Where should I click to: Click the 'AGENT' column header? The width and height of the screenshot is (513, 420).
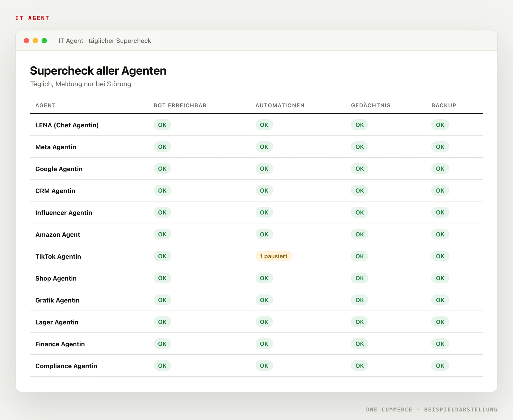click(46, 105)
